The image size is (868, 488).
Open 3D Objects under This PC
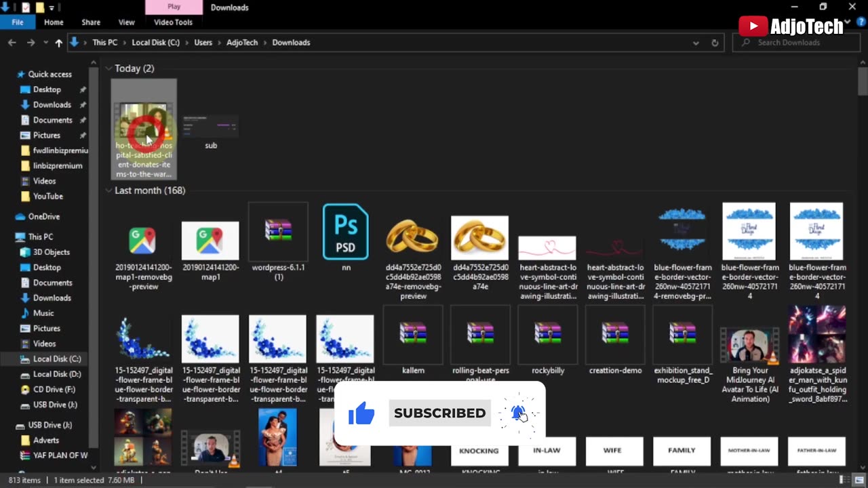click(x=51, y=252)
